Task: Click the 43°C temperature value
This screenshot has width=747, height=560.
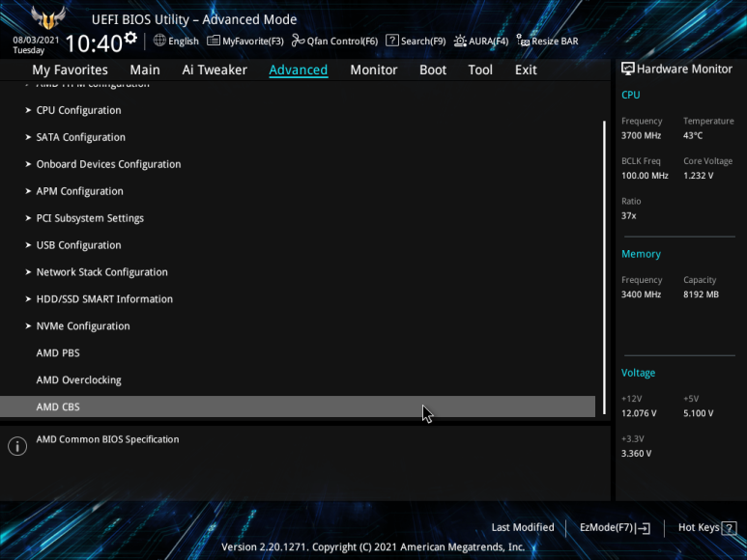Action: [x=693, y=135]
